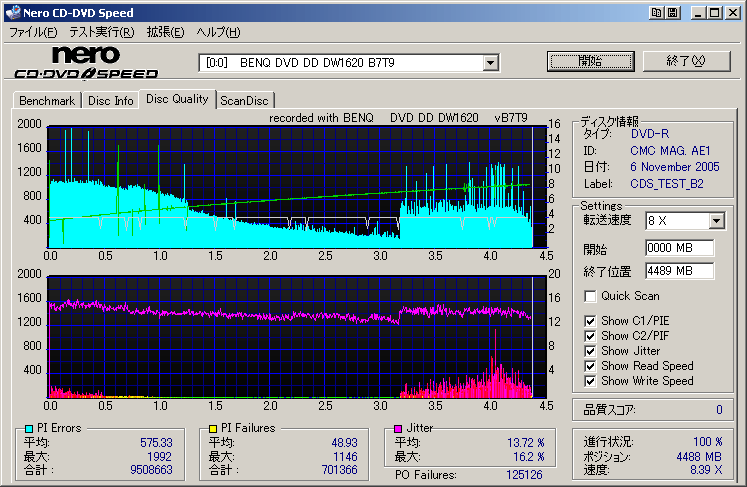Click the PI Errors total value 9508663
Image resolution: width=747 pixels, height=487 pixels.
click(151, 470)
